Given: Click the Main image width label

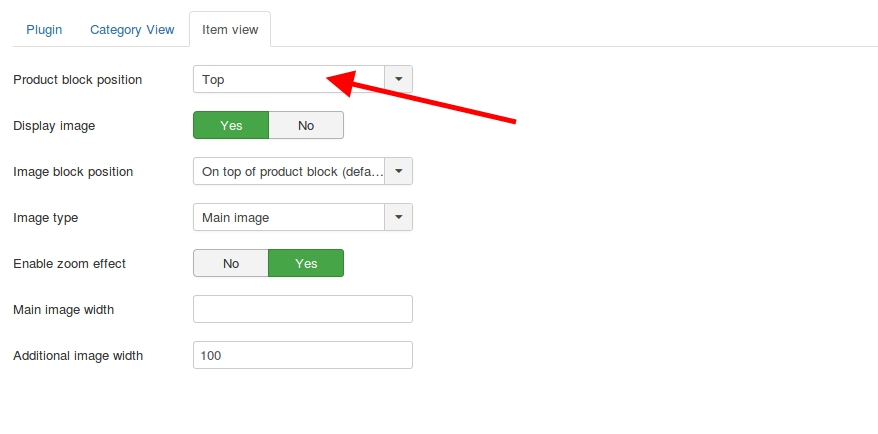Looking at the screenshot, I should (63, 310).
